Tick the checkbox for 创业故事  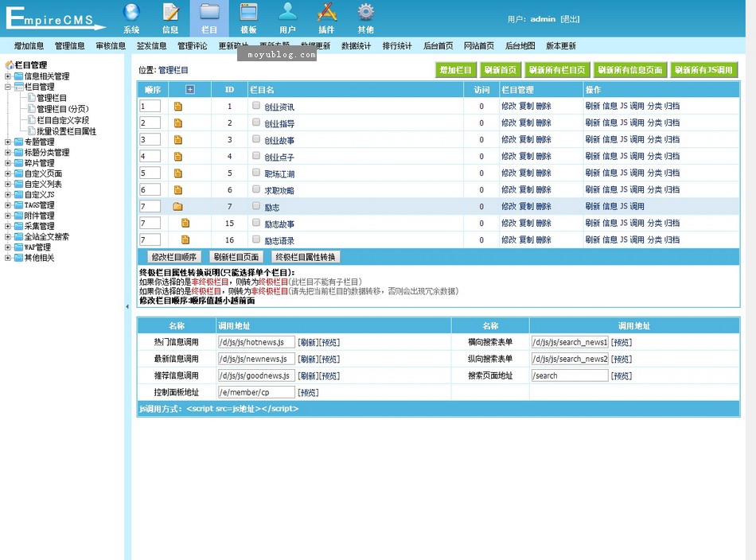click(256, 139)
